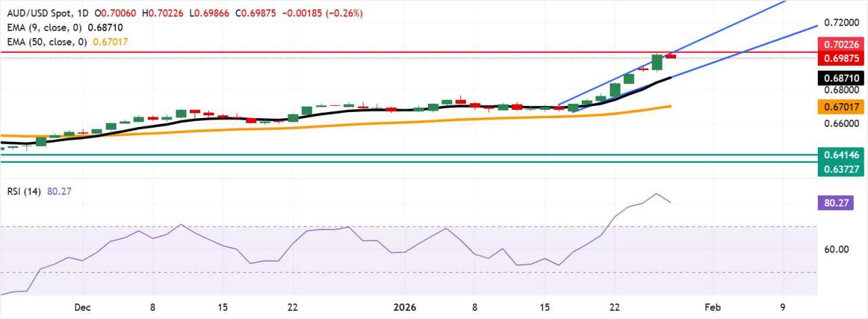Click the Dec label on time axis
The image size is (868, 319).
tap(83, 306)
